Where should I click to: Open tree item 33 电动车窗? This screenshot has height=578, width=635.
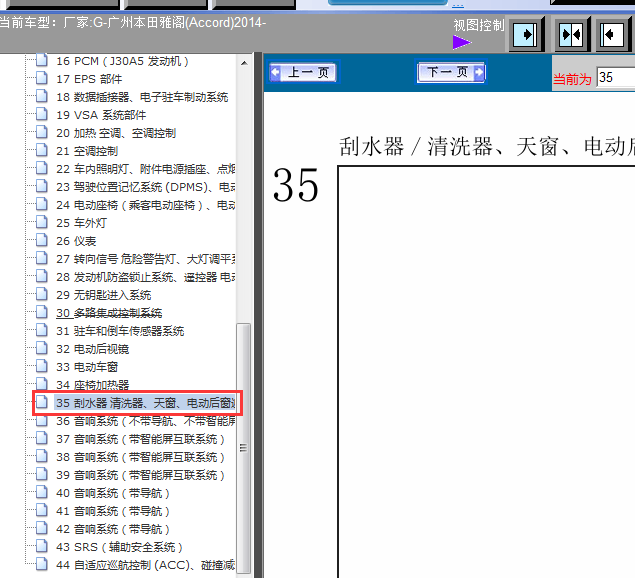click(87, 367)
